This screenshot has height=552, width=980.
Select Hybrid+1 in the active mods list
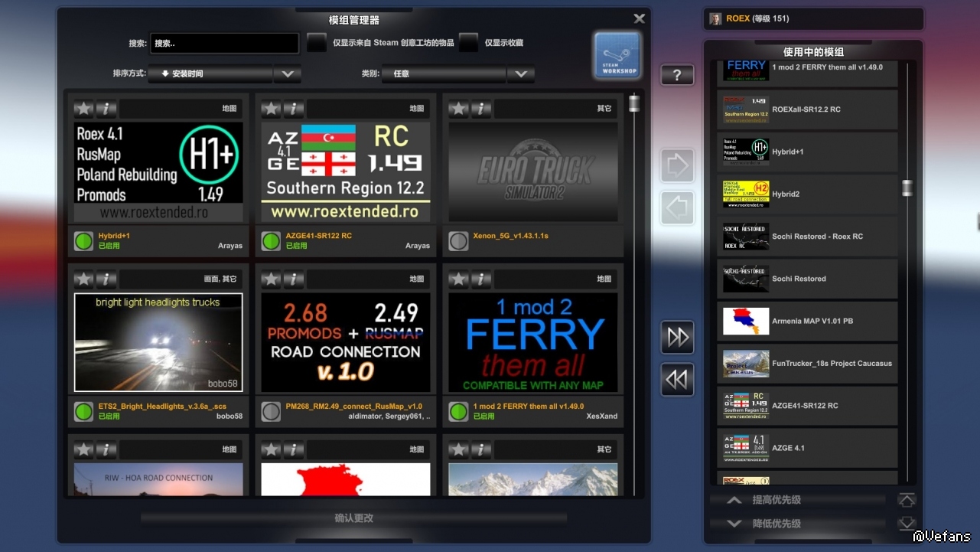[x=807, y=152]
